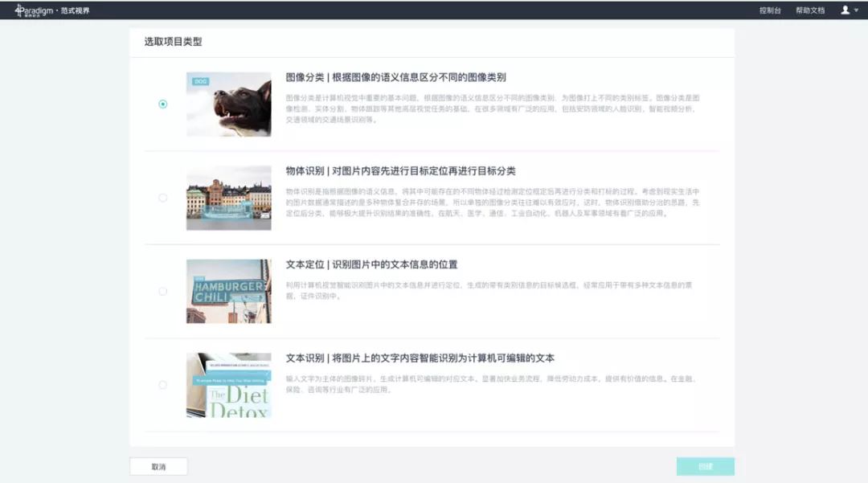
Task: Open 控制台 in the top bar
Action: pyautogui.click(x=769, y=10)
